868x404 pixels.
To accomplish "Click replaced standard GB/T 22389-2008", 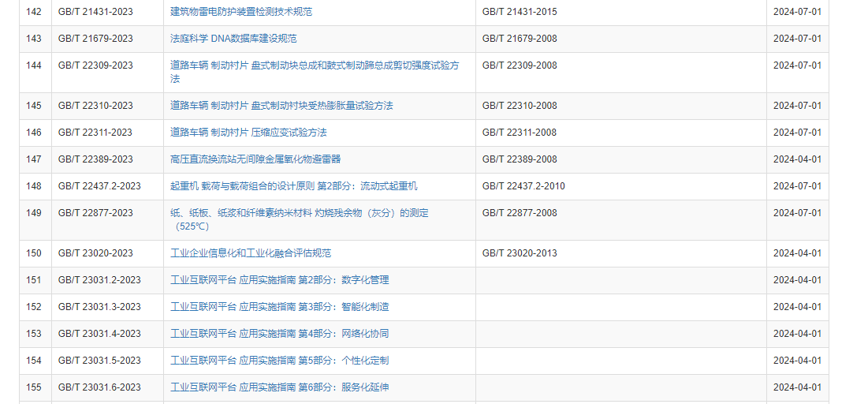I will (520, 159).
